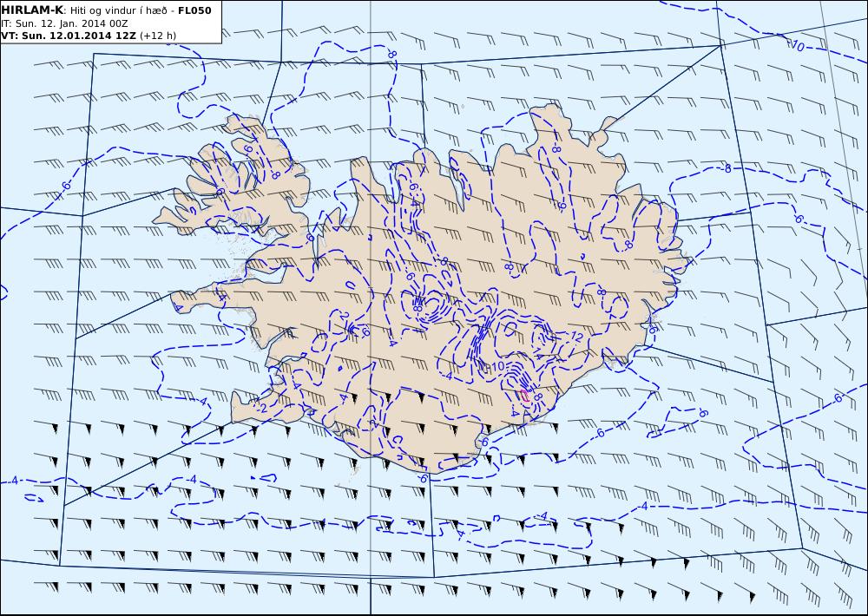Click the 'VT: Sun. 12.01.2014 12Z' valid time
Viewport: 868px width, 616px height.
[68, 36]
